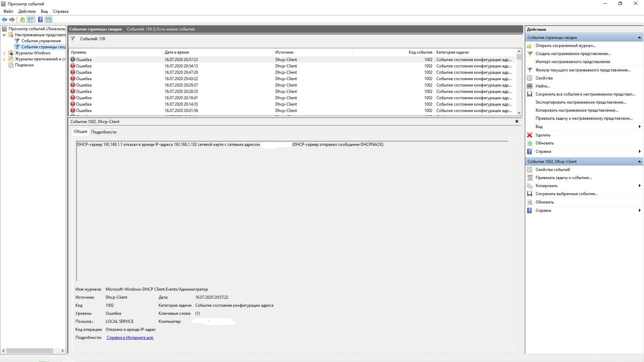This screenshot has height=362, width=644.
Task: Click the event list scroll-down arrow
Action: tap(519, 113)
